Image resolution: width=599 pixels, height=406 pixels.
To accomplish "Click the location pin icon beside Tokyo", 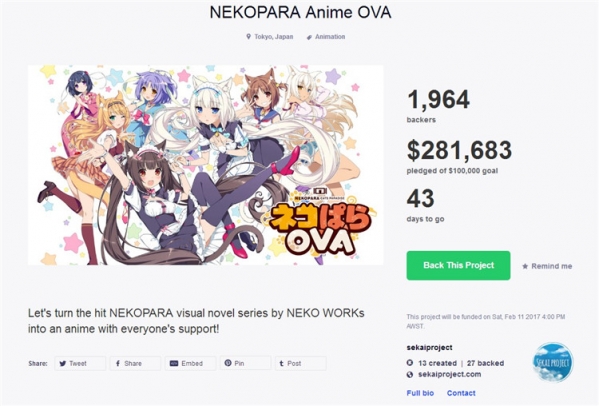I will (x=248, y=37).
